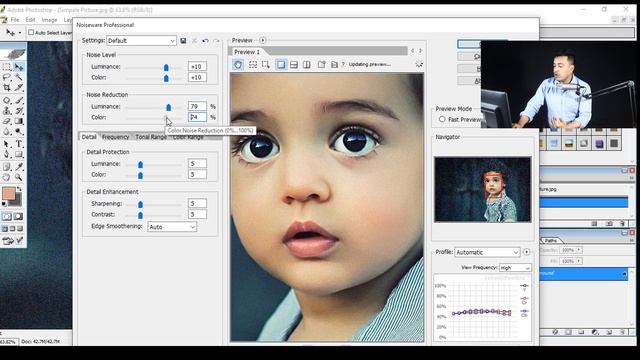Open the Profile Automatic dropdown
The image size is (640, 360).
[x=487, y=252]
